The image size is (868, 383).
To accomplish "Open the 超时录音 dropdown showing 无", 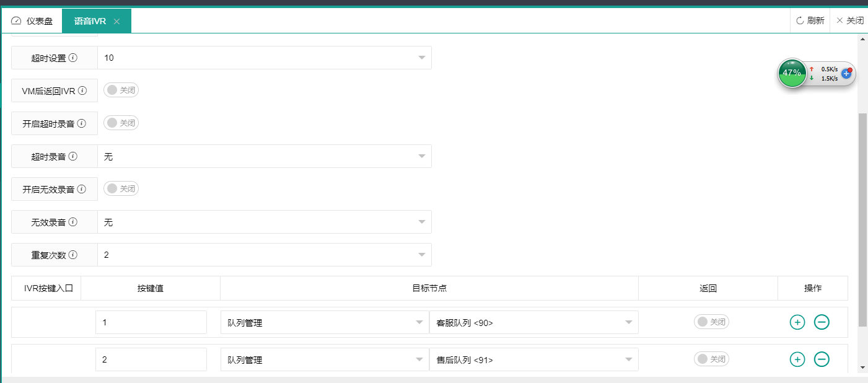I will [x=265, y=156].
